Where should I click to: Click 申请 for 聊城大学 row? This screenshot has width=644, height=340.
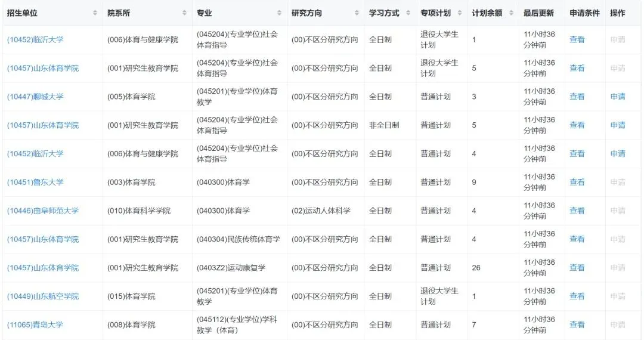tap(618, 97)
